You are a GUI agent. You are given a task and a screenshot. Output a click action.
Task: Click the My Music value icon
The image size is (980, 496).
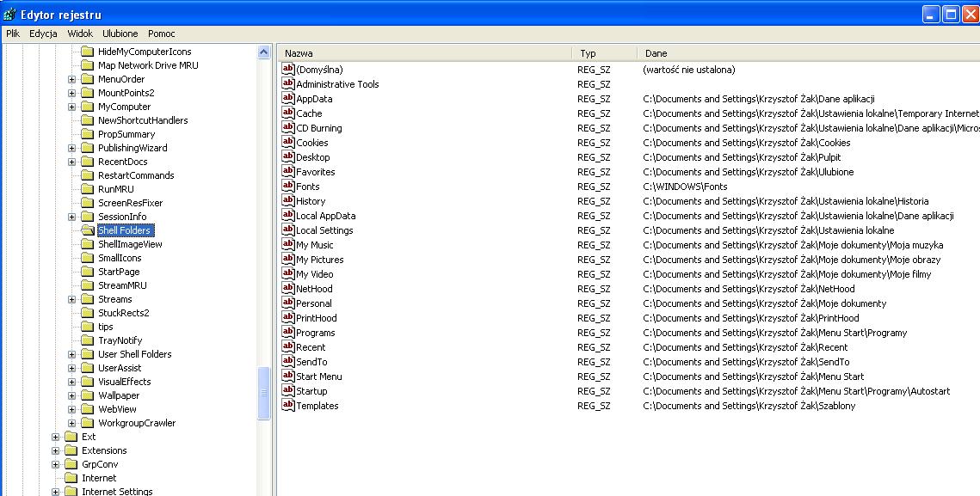(x=288, y=244)
